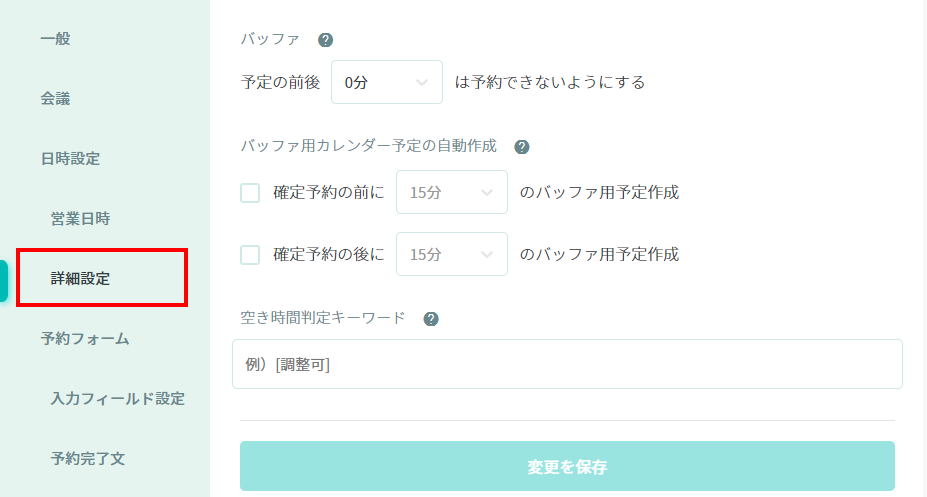The image size is (927, 497).
Task: Select 日時設定 in the sidebar
Action: [x=70, y=158]
